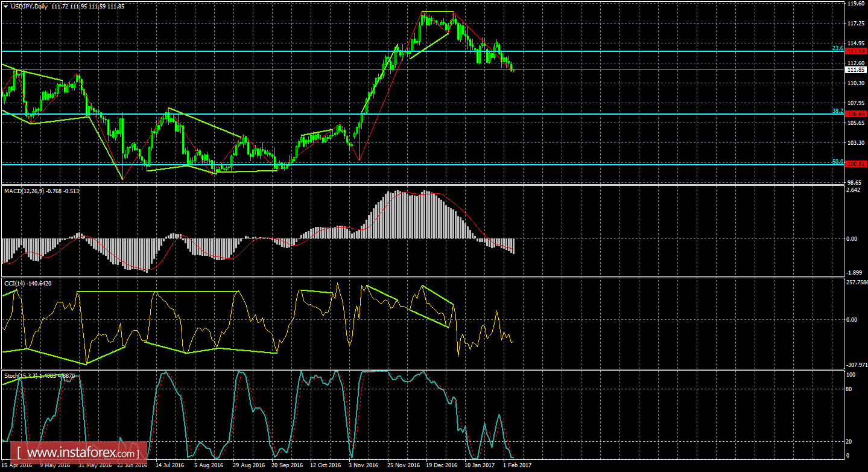Select the MACD(12,26,9) indicator label
The width and height of the screenshot is (868, 472).
pyautogui.click(x=24, y=191)
